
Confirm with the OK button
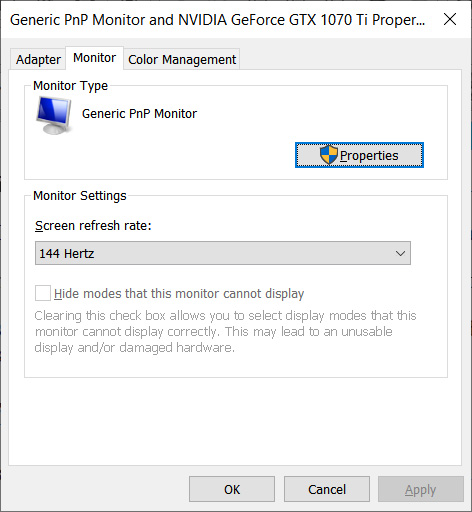tap(232, 489)
